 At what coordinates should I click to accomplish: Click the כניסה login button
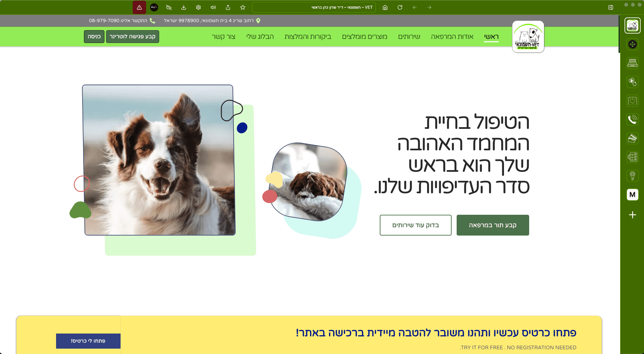94,37
